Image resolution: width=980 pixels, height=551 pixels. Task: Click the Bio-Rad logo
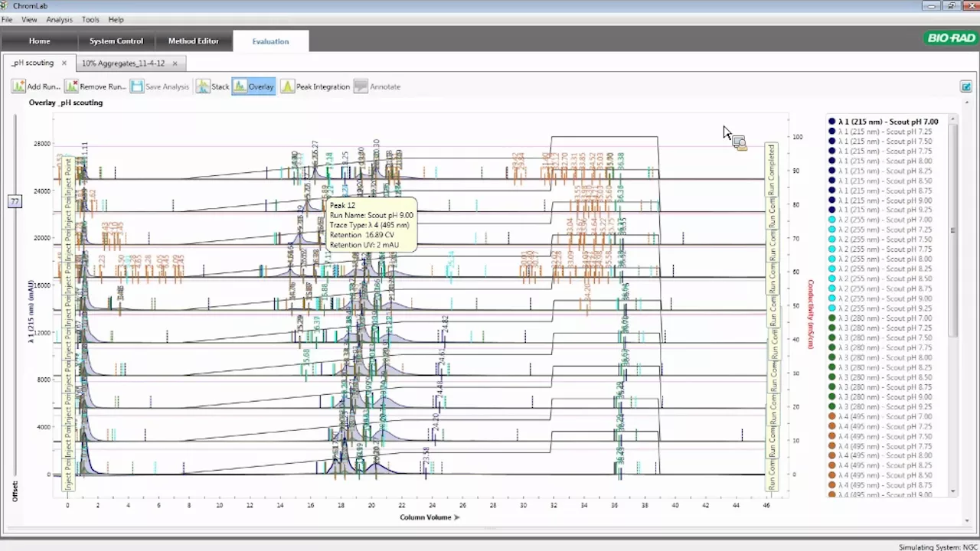[x=950, y=38]
